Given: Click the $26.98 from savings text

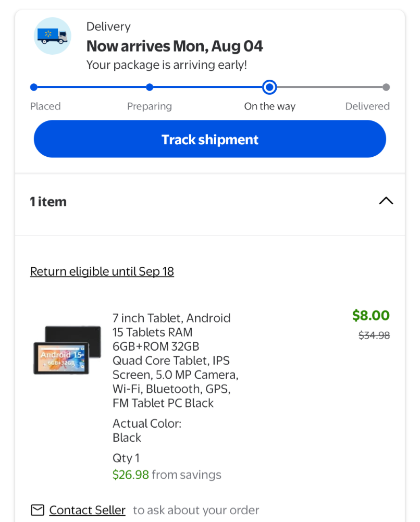Looking at the screenshot, I should tap(167, 475).
